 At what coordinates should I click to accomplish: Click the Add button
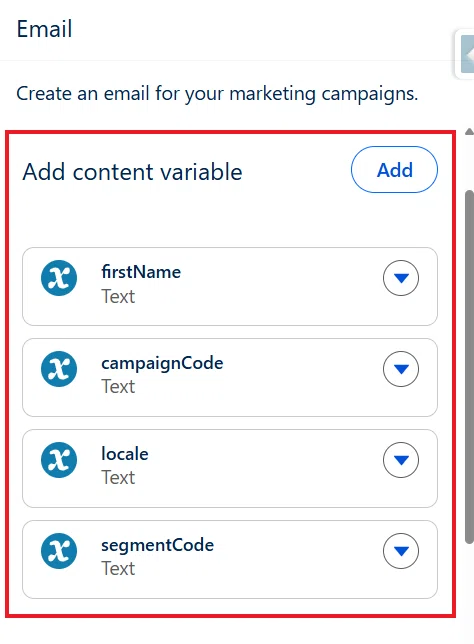click(x=394, y=170)
